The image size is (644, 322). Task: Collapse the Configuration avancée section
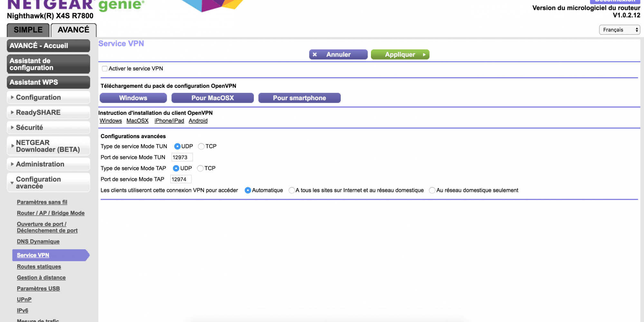coord(48,183)
